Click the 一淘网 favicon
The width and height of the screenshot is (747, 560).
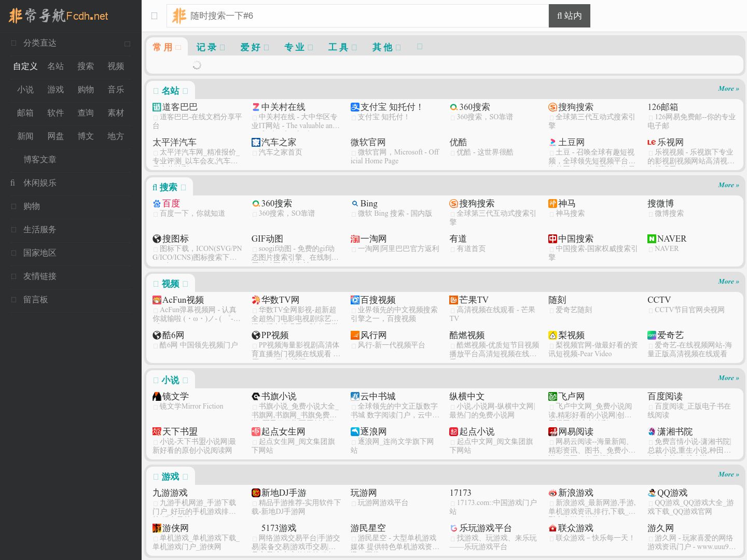(x=355, y=239)
